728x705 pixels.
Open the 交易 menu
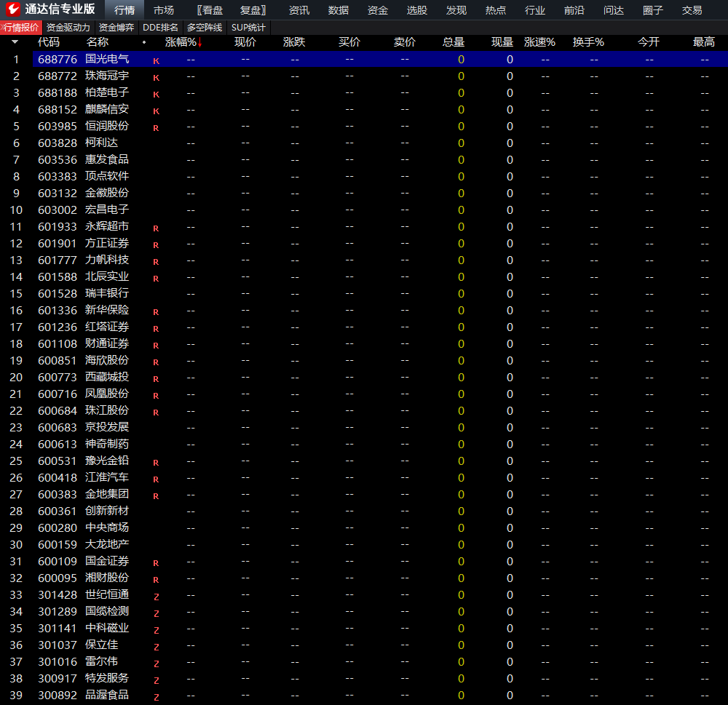pyautogui.click(x=692, y=9)
